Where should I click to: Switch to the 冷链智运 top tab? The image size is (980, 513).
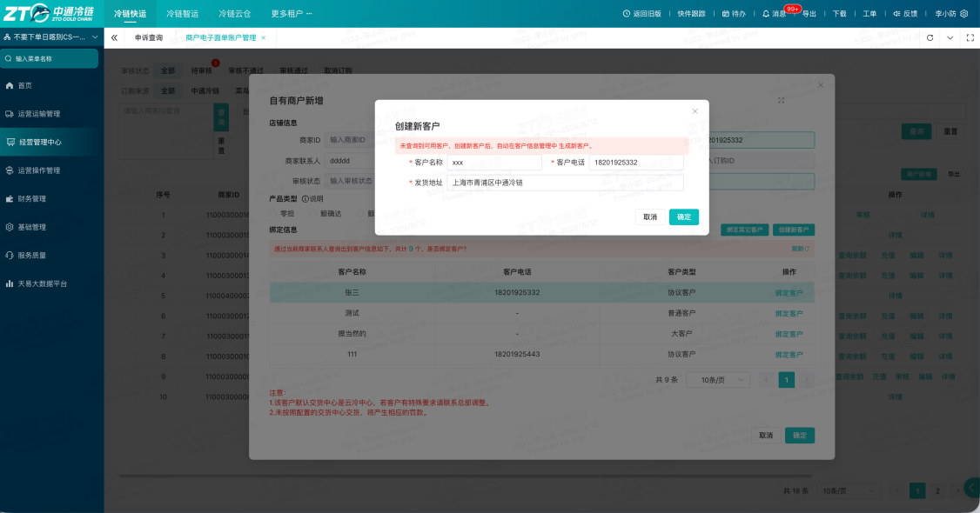click(x=182, y=13)
